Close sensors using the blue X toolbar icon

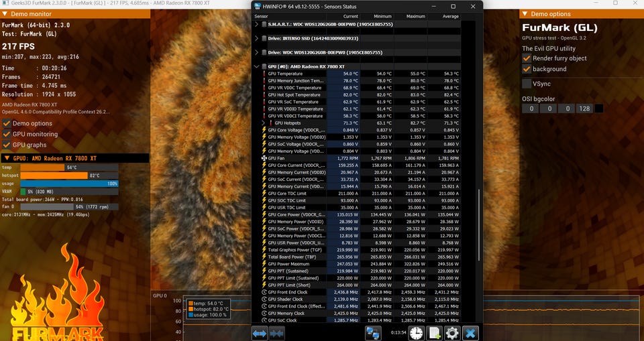pos(470,333)
